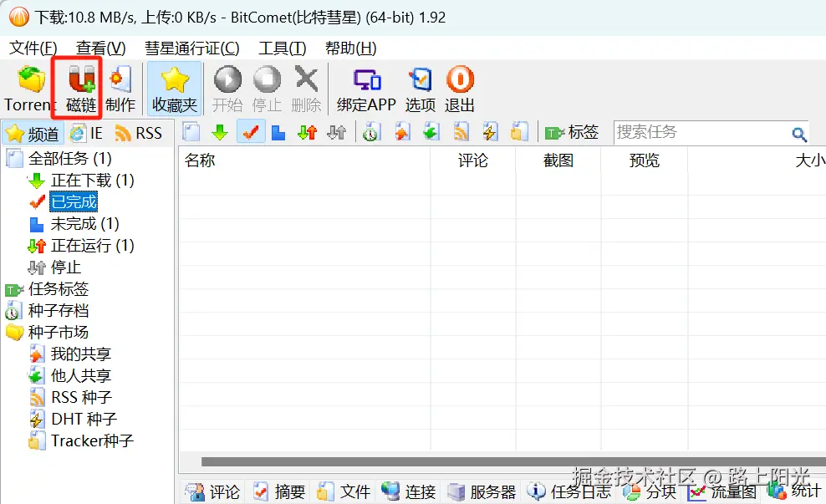Show all tasks filter icon in task toolbar

coord(191,132)
